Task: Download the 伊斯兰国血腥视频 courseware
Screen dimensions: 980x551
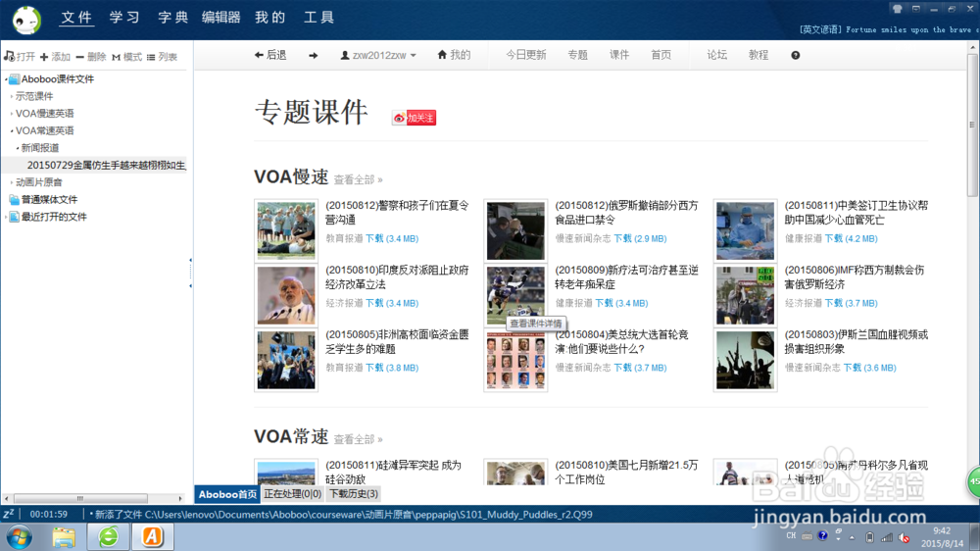Action: pyautogui.click(x=870, y=368)
